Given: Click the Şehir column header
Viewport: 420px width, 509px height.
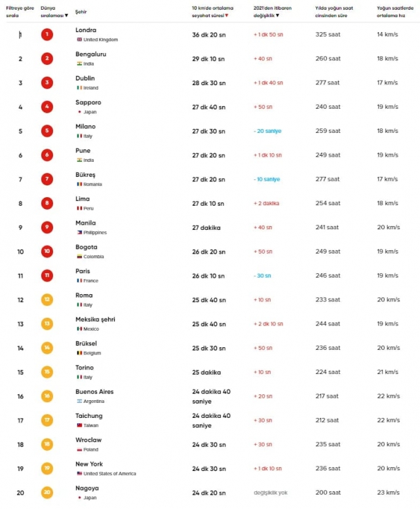Looking at the screenshot, I should (x=81, y=12).
